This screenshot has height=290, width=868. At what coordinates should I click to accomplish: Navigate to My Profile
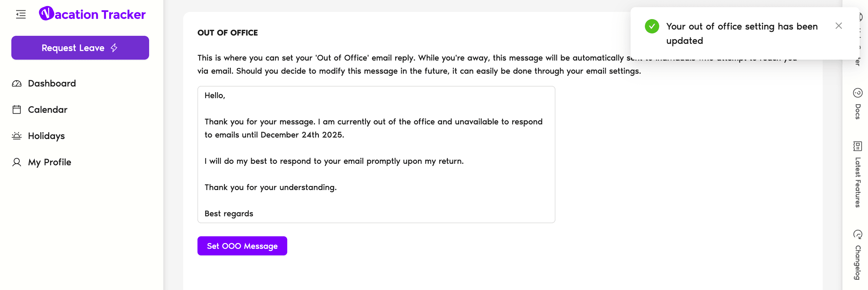coord(50,162)
